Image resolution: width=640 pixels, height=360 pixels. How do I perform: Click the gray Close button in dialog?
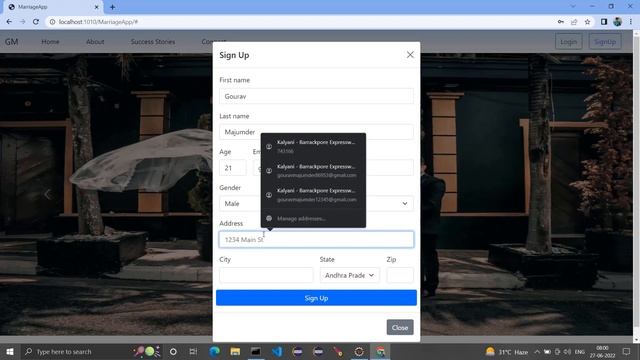click(x=400, y=327)
